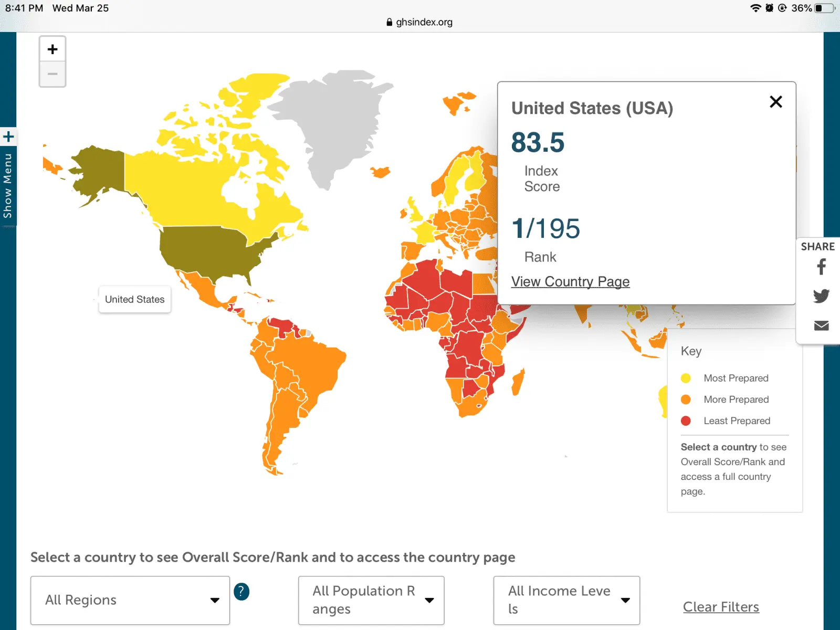Viewport: 840px width, 630px height.
Task: Select the yellow Most Prepared key swatch
Action: [686, 378]
